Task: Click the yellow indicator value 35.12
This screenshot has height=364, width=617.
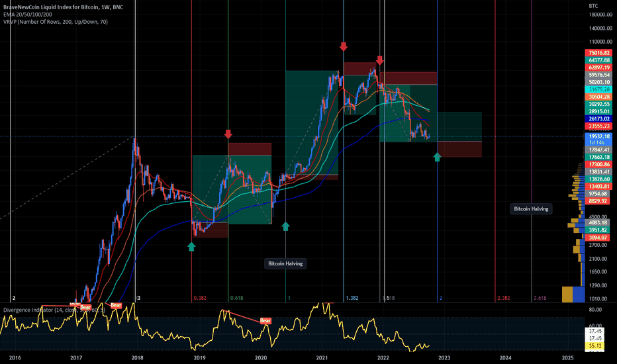Action: pyautogui.click(x=595, y=346)
